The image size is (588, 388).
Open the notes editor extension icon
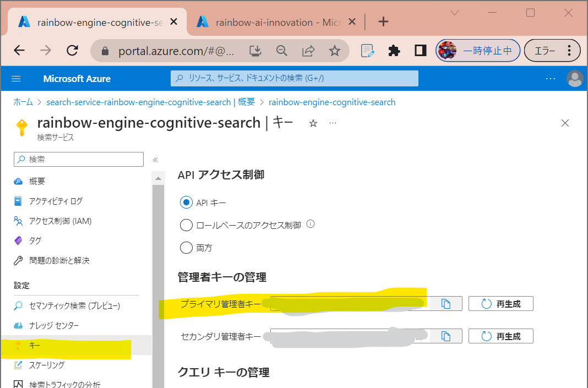[x=367, y=51]
